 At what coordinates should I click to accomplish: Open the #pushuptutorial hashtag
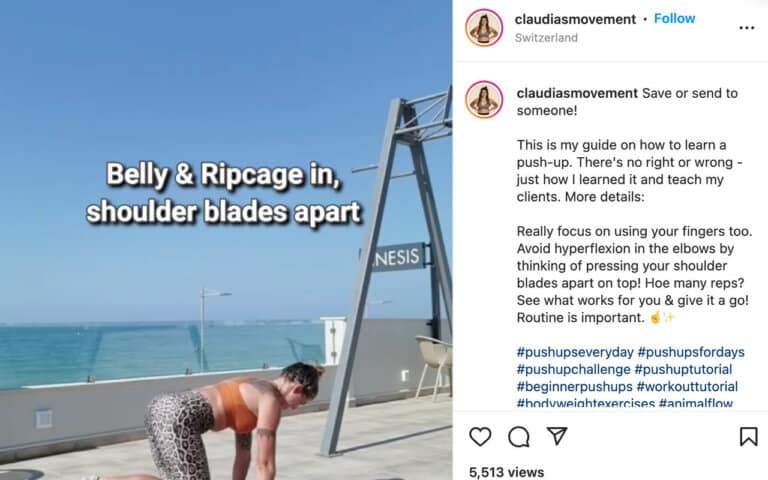pyautogui.click(x=683, y=369)
